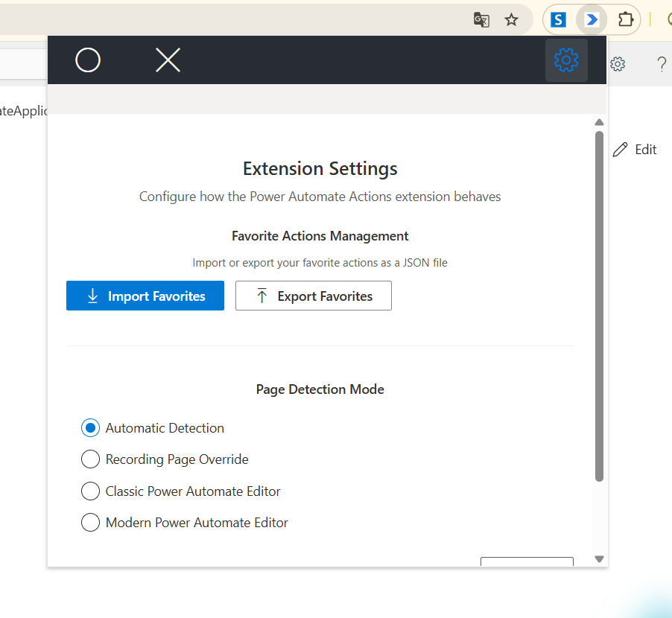Select Recording Page Override mode
This screenshot has width=672, height=618.
pyautogui.click(x=90, y=459)
